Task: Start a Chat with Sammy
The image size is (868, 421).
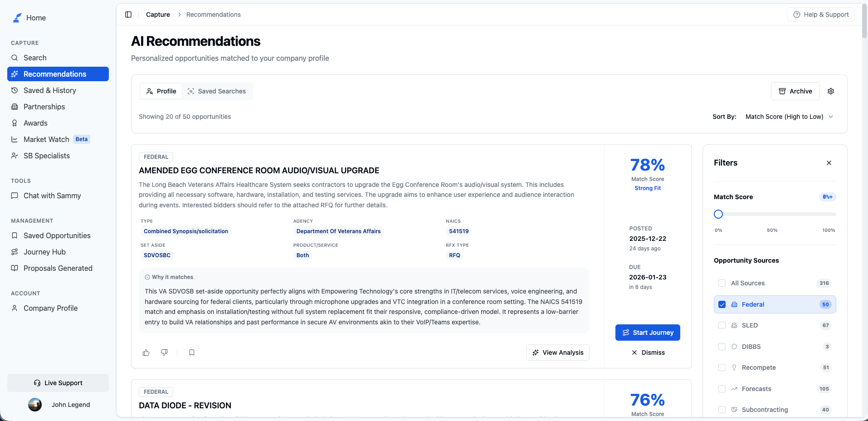Action: [x=52, y=196]
